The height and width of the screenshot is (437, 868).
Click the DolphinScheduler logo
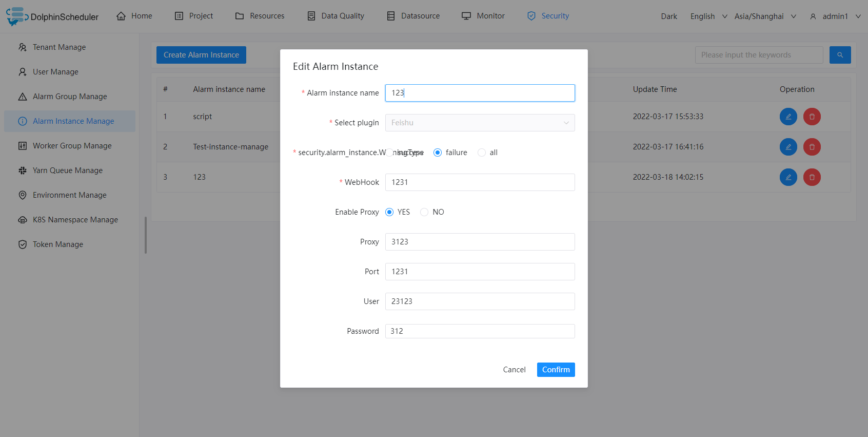tap(52, 16)
